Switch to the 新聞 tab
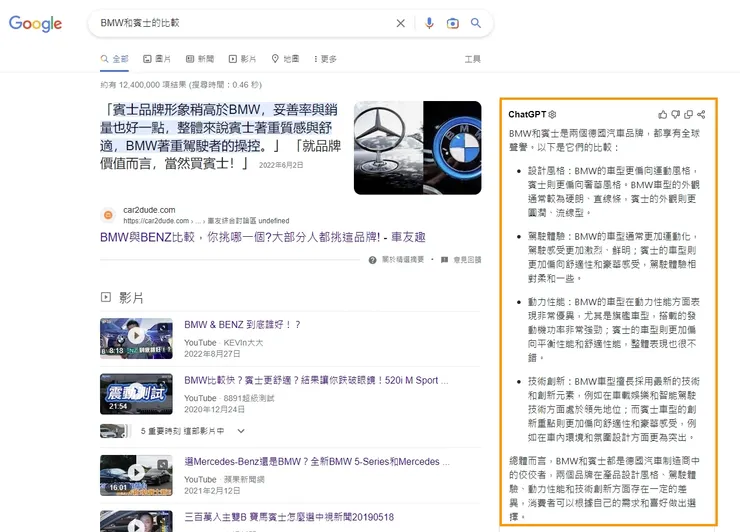The width and height of the screenshot is (740, 532). pyautogui.click(x=200, y=59)
